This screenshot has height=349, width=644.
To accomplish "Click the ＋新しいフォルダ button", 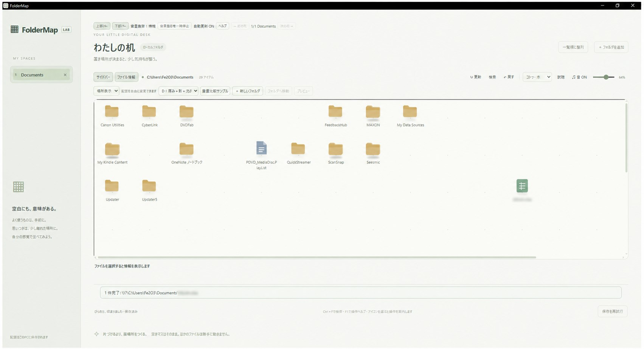I will [248, 91].
